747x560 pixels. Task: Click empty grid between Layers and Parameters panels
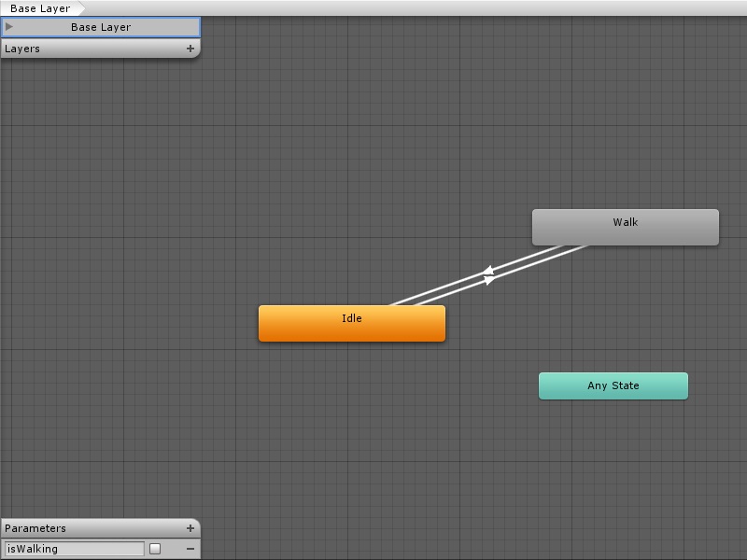93,280
